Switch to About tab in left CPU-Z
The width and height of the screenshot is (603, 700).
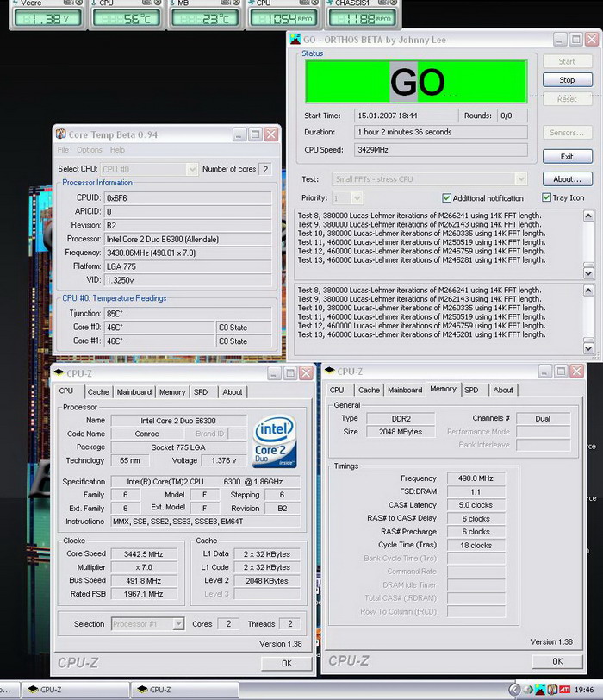233,392
